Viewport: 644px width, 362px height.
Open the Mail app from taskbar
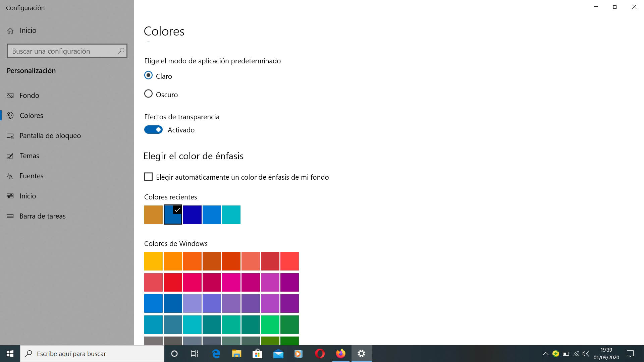click(x=278, y=354)
